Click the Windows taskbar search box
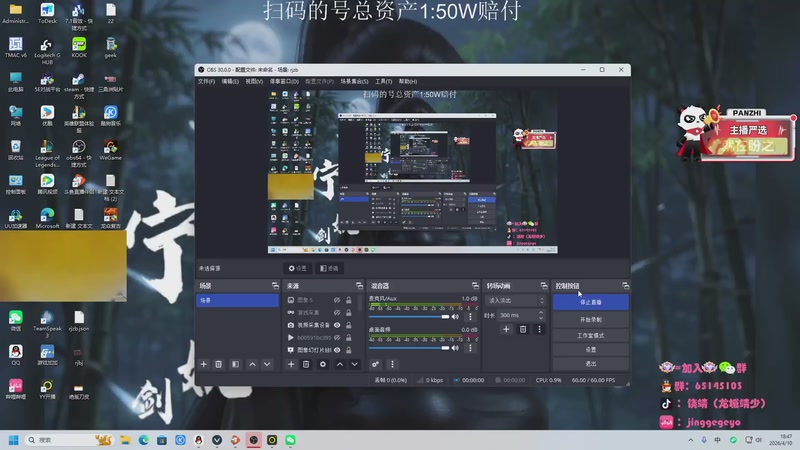This screenshot has height=450, width=800. point(69,440)
